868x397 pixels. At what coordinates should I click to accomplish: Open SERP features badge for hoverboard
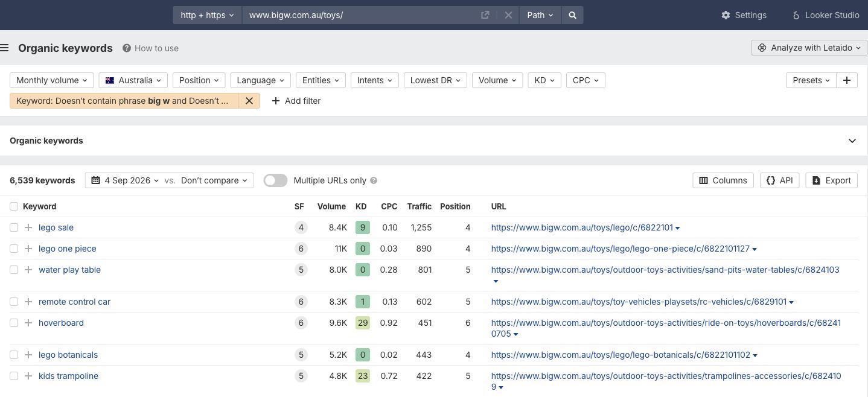[x=301, y=323]
